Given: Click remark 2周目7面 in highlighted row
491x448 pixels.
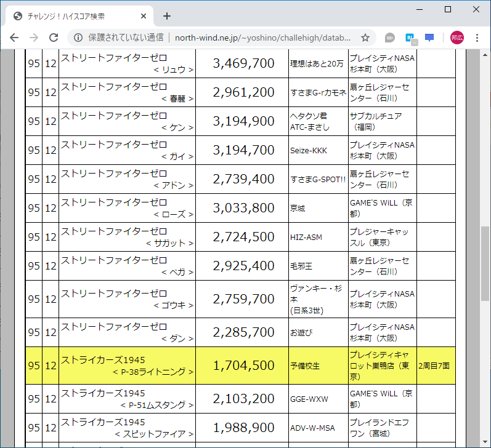Looking at the screenshot, I should pos(434,366).
